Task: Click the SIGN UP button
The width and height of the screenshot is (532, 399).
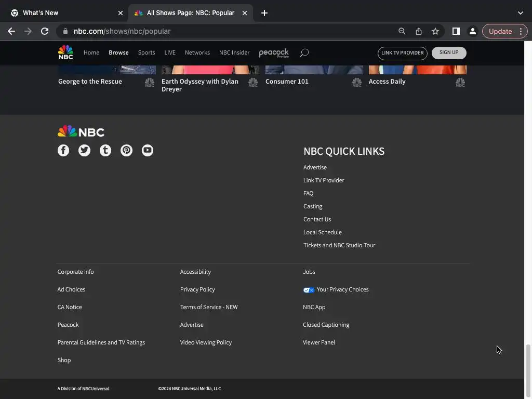Action: point(449,52)
